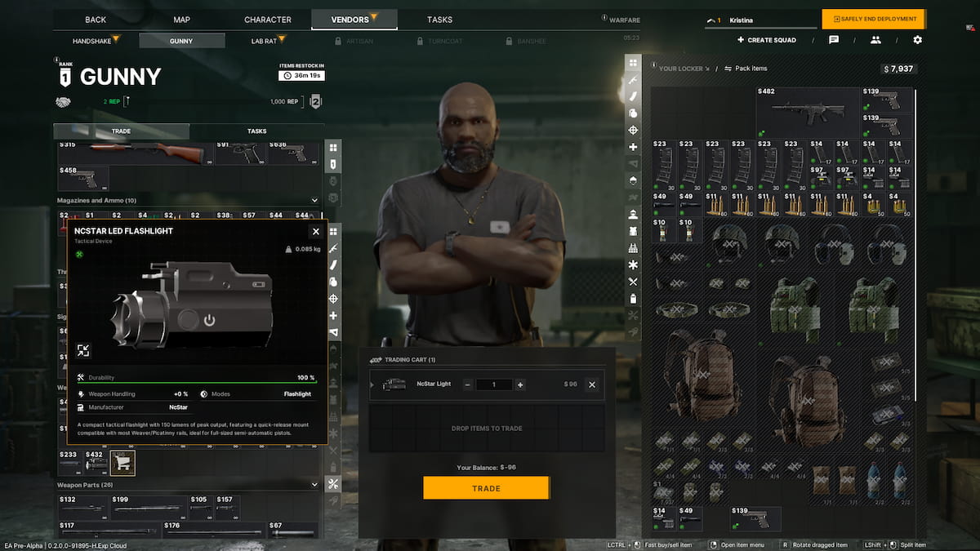980x551 pixels.
Task: Filter locker by crosshair sights icon
Action: [633, 131]
